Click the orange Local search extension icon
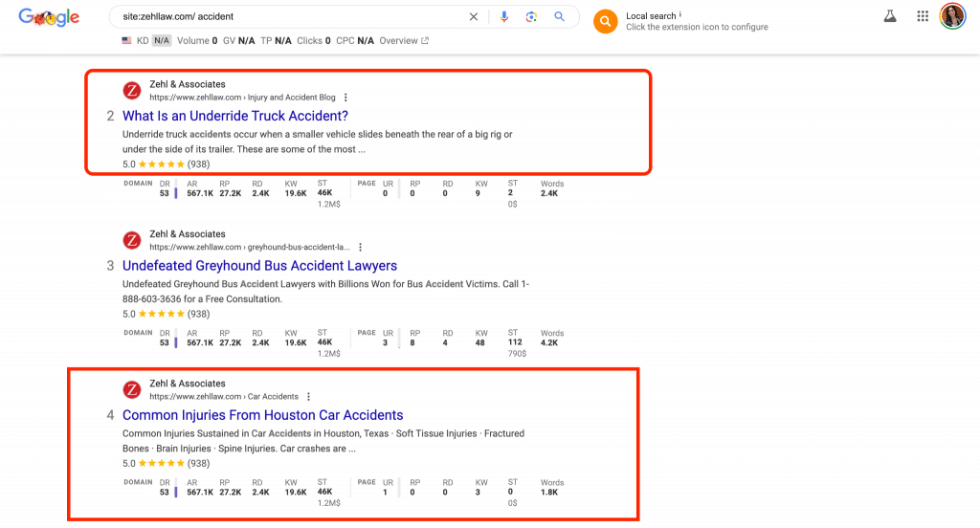The image size is (980, 528). tap(605, 21)
